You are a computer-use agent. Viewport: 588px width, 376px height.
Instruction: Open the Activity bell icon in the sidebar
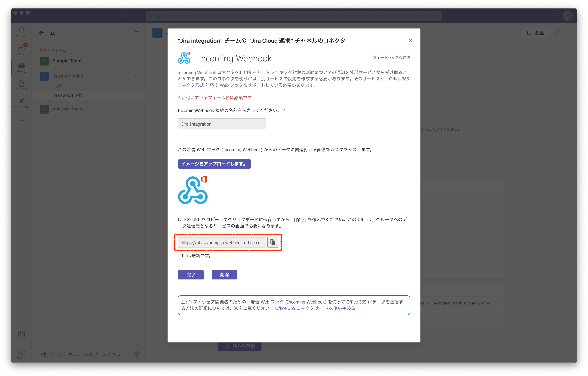click(21, 32)
